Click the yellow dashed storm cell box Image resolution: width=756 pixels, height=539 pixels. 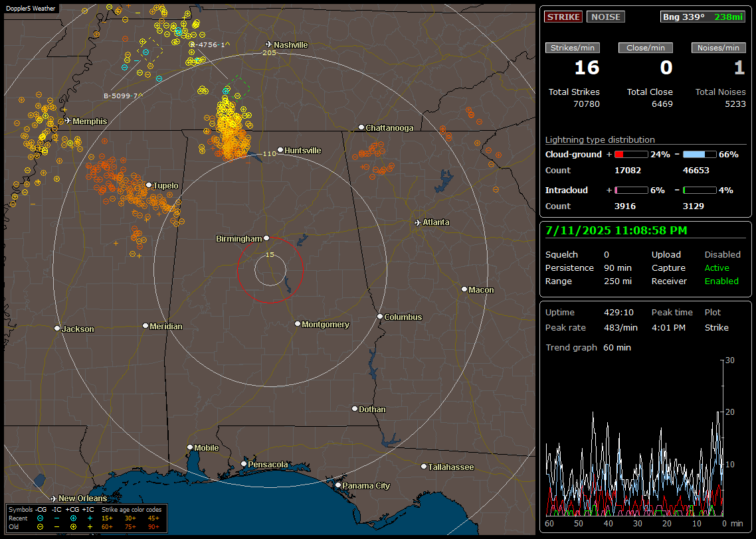pos(150,50)
